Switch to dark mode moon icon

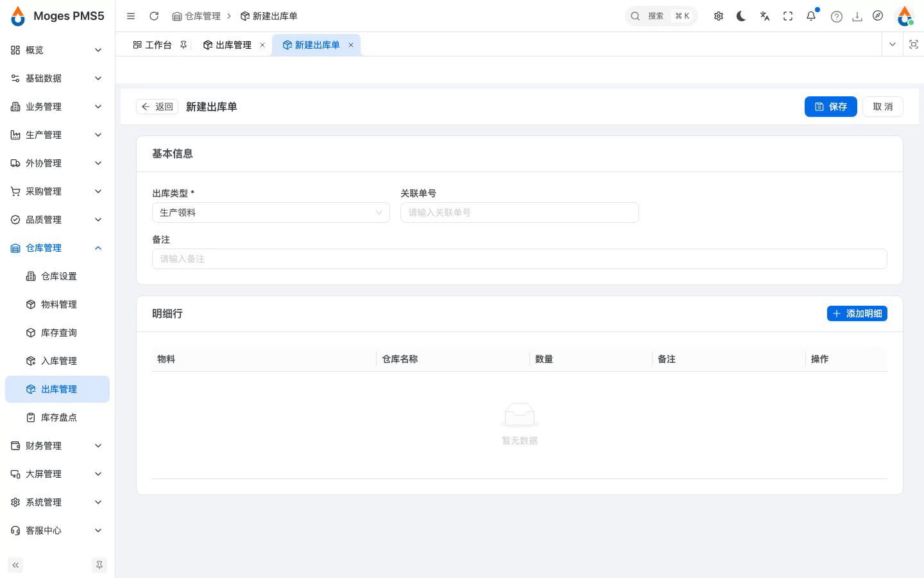[742, 16]
